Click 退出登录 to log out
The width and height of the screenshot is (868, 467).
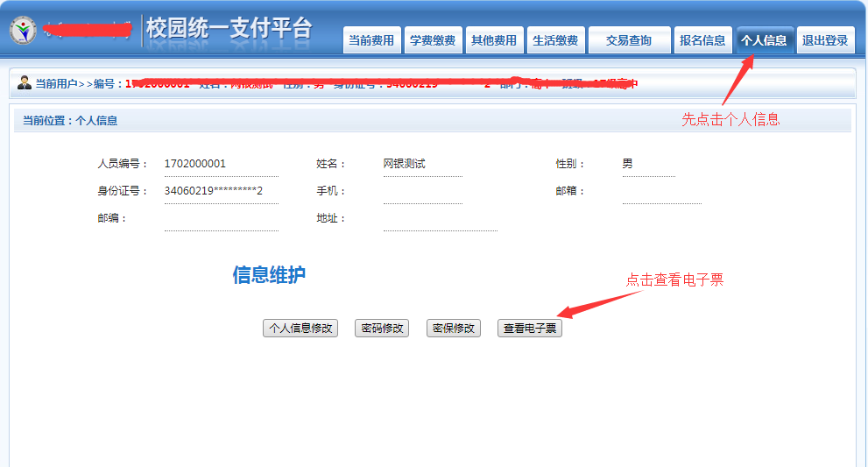825,40
